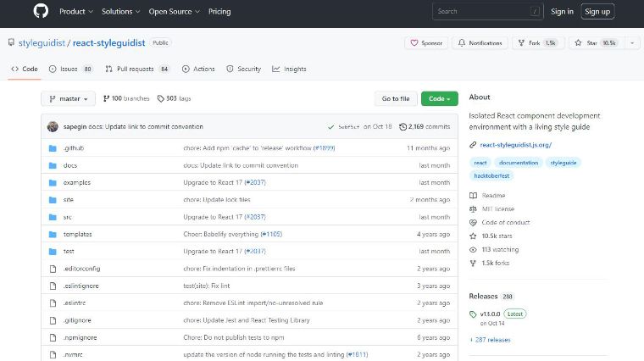Open the .npmignore file icon
Viewport: 644px width, 361px height.
coord(53,337)
